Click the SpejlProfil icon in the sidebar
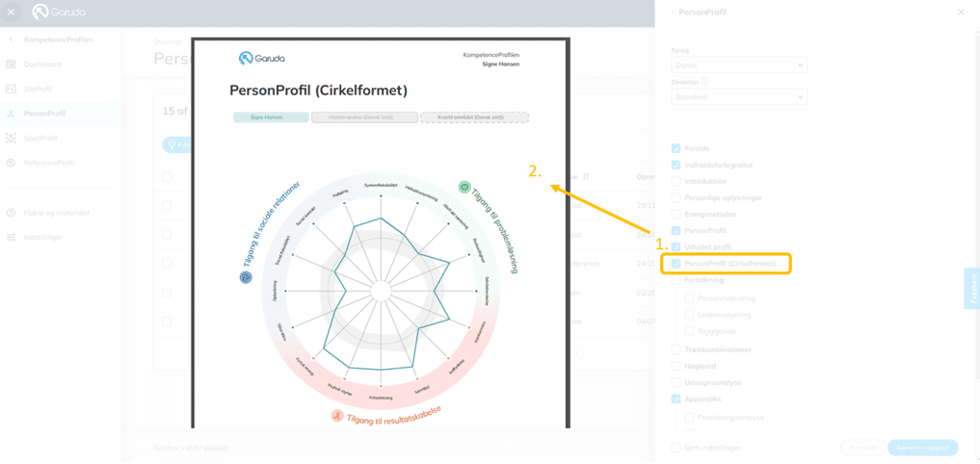Image resolution: width=980 pixels, height=464 pixels. click(11, 138)
